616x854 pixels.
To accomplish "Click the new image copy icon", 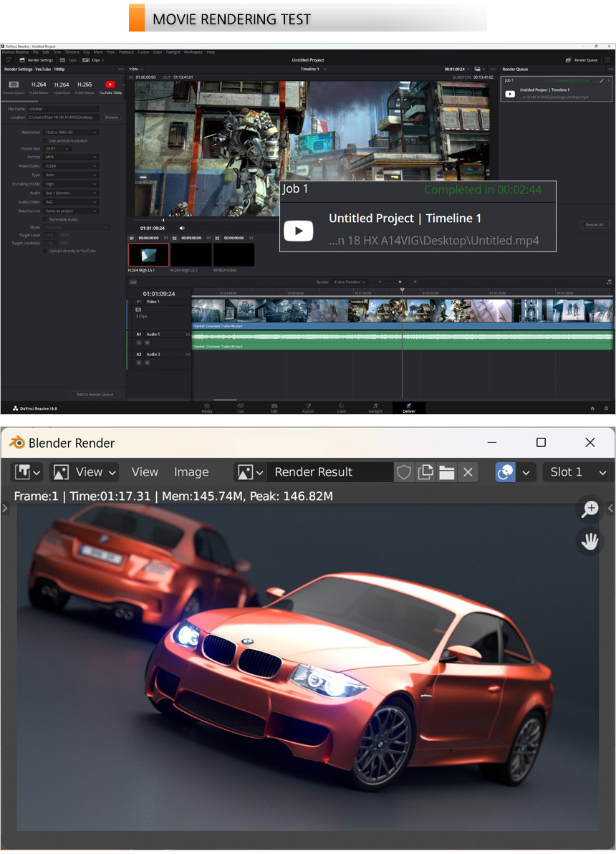I will (426, 472).
